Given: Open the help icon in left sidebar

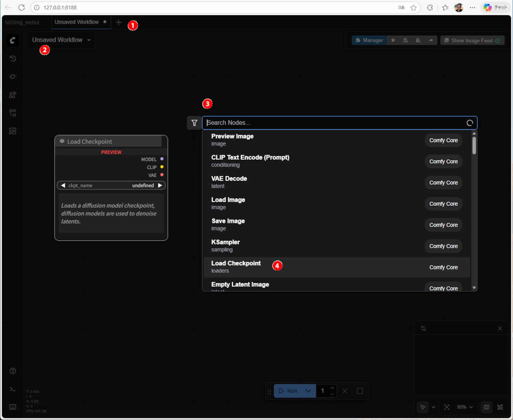Looking at the screenshot, I should 13,371.
